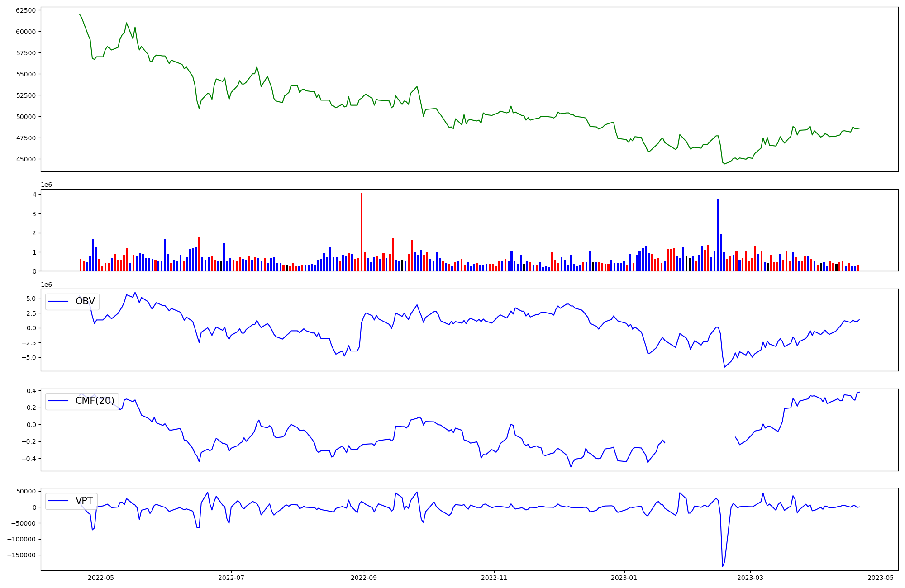Click the tallest red volume bar
905x588 pixels.
(362, 231)
